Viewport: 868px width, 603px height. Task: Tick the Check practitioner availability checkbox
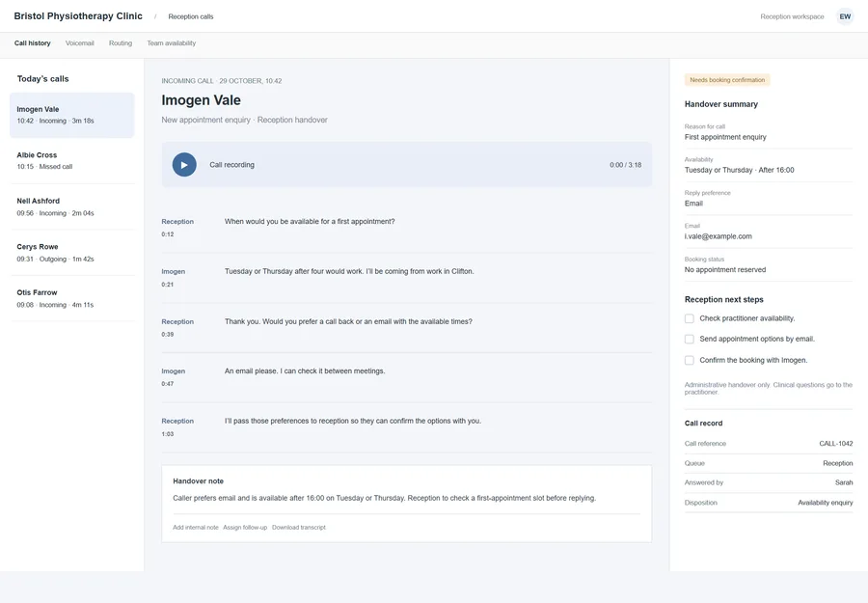tap(690, 319)
